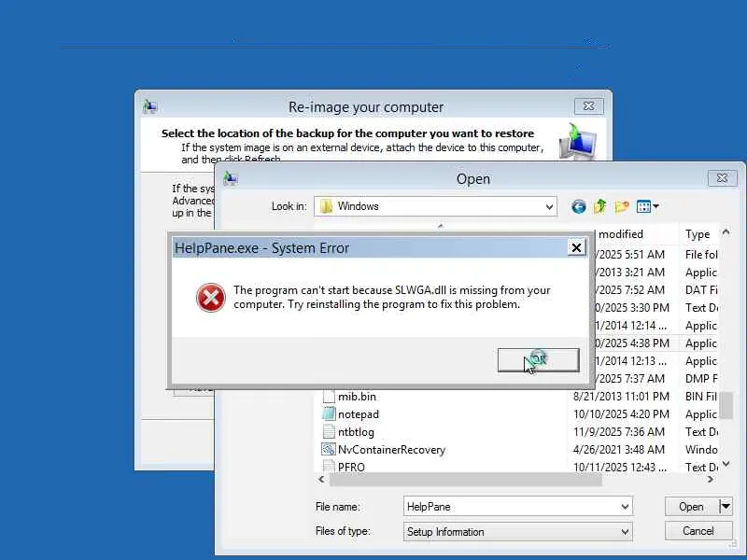Image resolution: width=747 pixels, height=560 pixels.
Task: Click the File folder type cell
Action: [x=701, y=255]
